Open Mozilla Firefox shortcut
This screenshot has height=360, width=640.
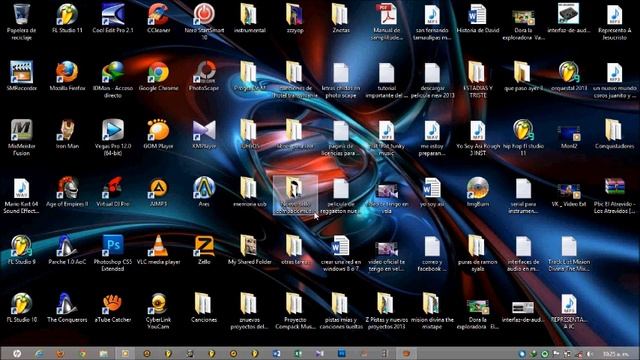coord(67,76)
